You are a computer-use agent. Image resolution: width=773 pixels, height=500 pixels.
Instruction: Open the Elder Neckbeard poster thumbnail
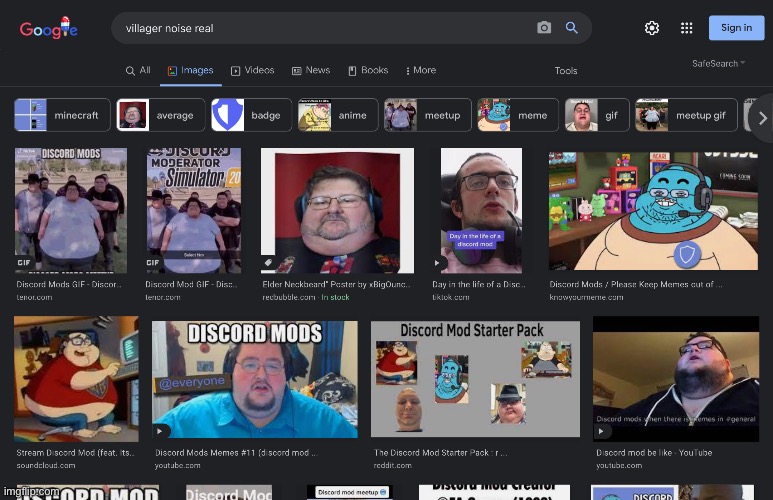click(337, 211)
